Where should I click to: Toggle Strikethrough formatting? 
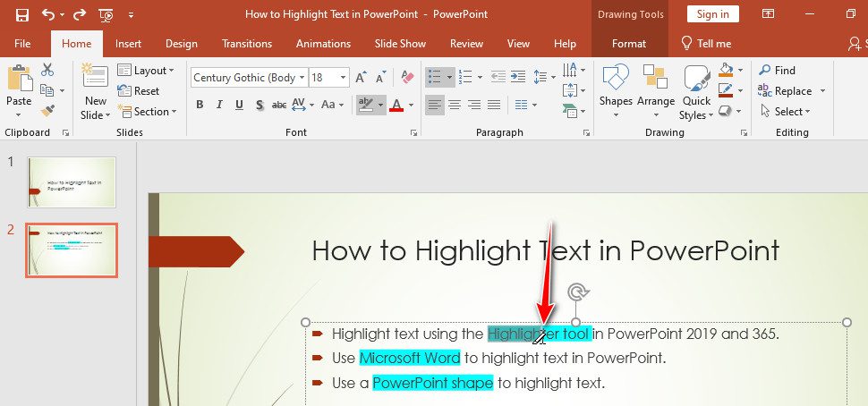pos(279,105)
